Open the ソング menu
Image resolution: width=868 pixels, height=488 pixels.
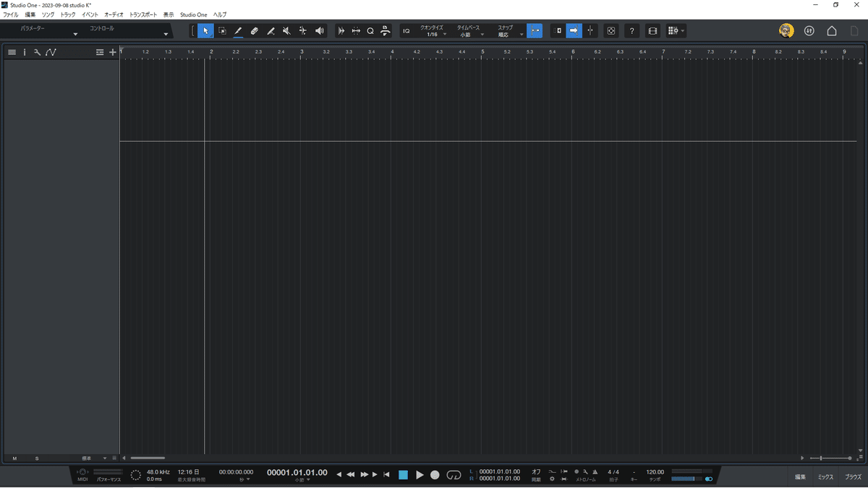pyautogui.click(x=48, y=14)
